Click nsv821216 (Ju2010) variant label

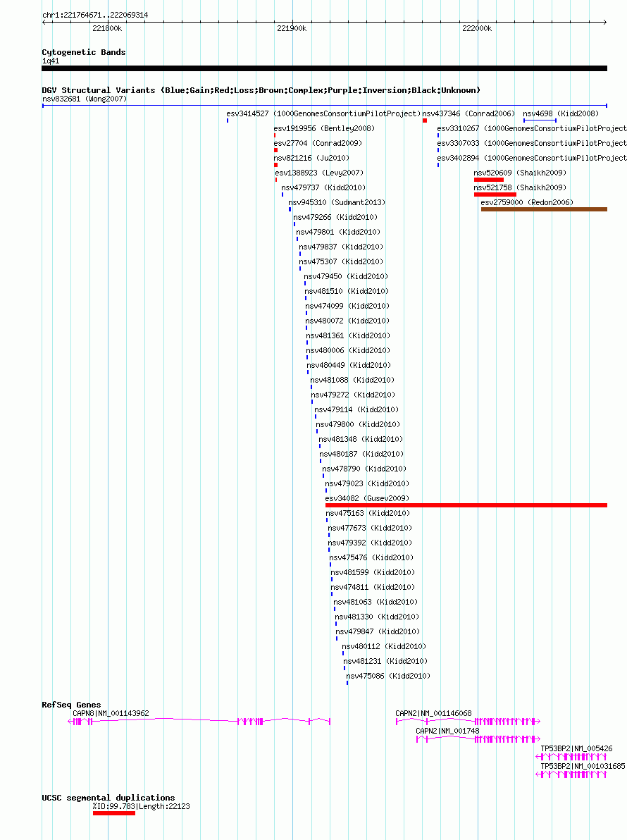click(x=311, y=159)
